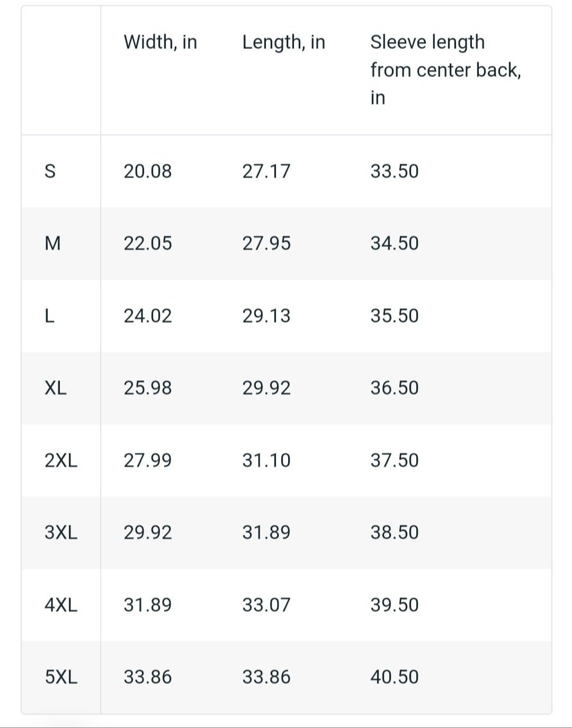Select the 2XL size row label
Screen dimensions: 572x728
(61, 461)
